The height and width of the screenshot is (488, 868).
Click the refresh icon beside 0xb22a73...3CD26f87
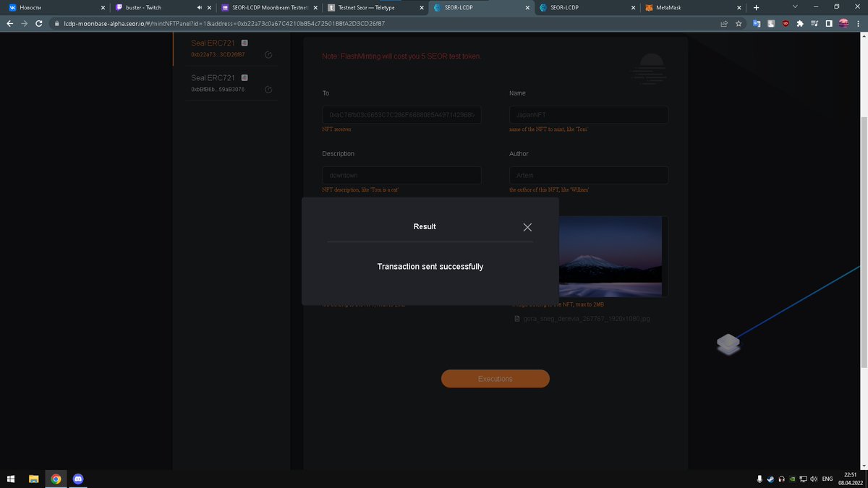[268, 55]
